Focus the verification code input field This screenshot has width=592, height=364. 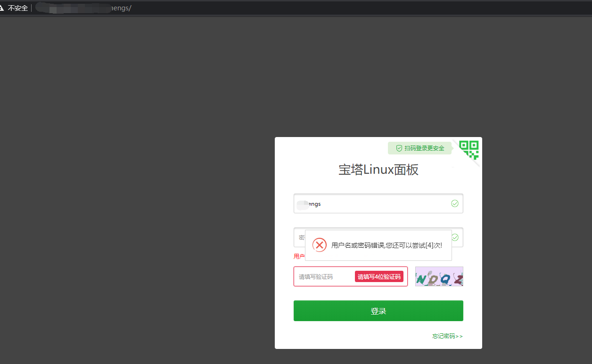(x=351, y=276)
